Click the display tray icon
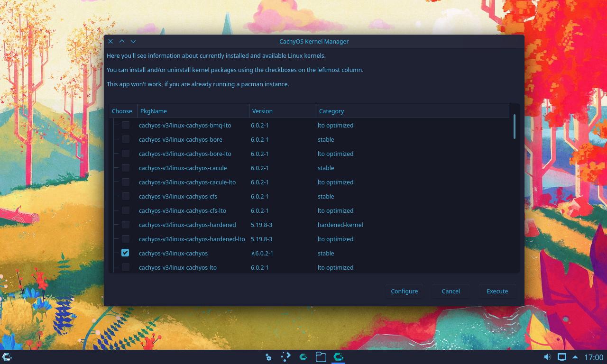 [561, 357]
